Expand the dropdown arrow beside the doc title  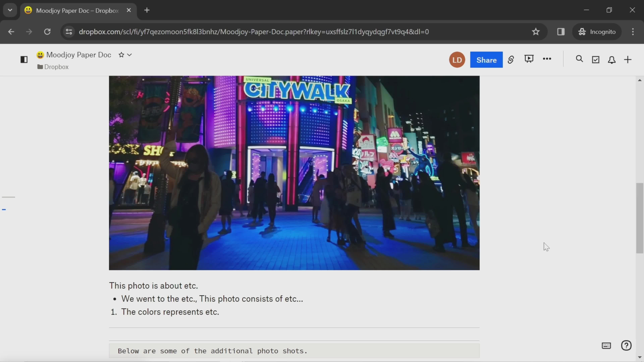(x=129, y=55)
